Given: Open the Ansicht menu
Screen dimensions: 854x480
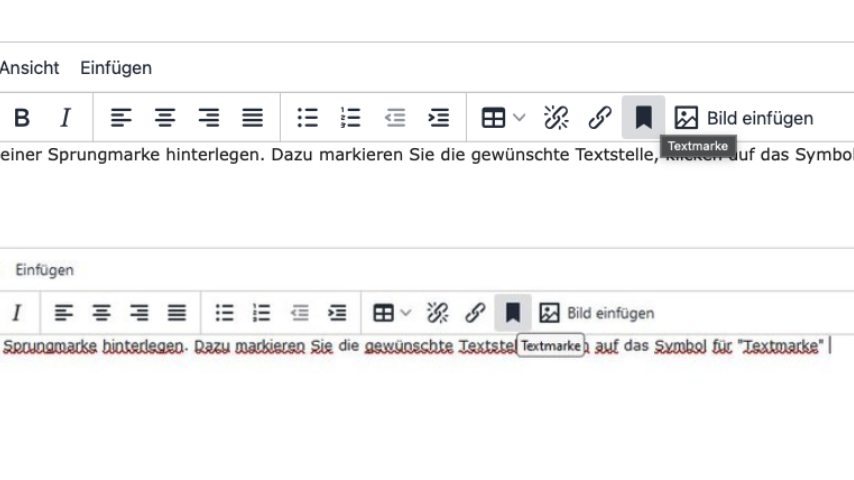Looking at the screenshot, I should point(29,68).
